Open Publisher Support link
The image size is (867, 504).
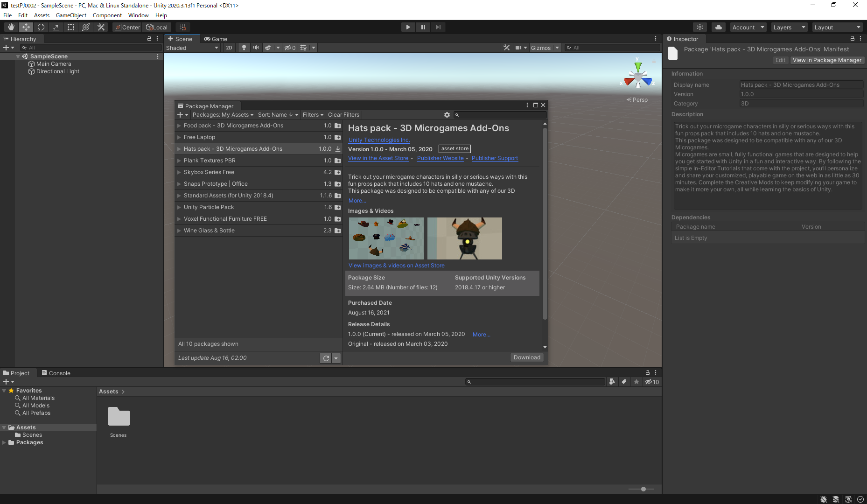pyautogui.click(x=495, y=158)
